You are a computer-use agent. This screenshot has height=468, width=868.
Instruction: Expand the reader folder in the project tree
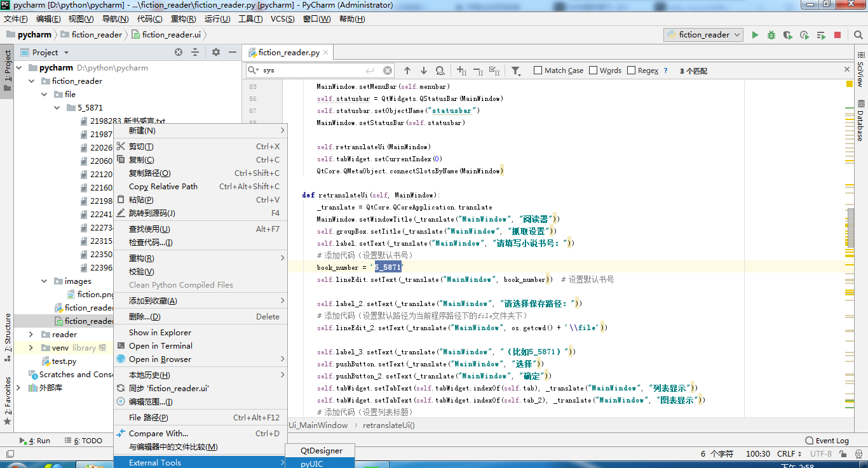pyautogui.click(x=31, y=334)
